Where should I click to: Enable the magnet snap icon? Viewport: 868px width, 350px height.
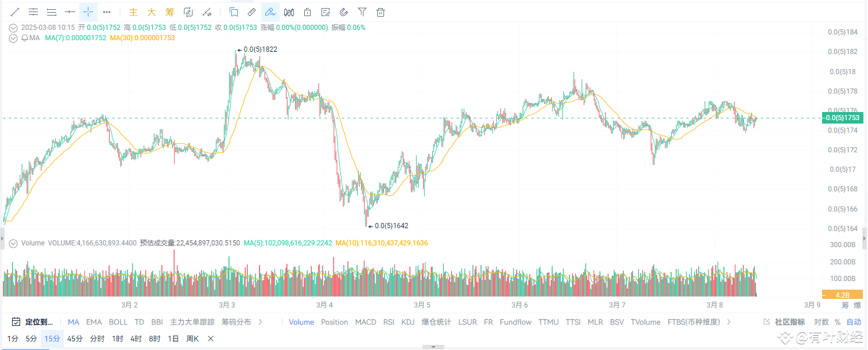[344, 11]
